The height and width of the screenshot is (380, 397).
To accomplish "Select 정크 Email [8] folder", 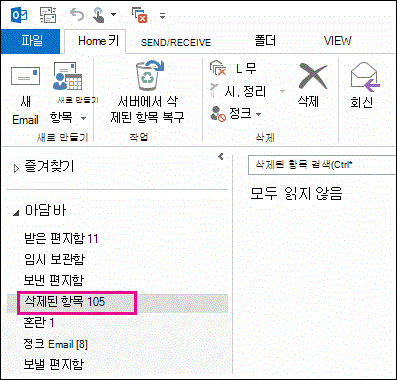I will click(x=56, y=344).
